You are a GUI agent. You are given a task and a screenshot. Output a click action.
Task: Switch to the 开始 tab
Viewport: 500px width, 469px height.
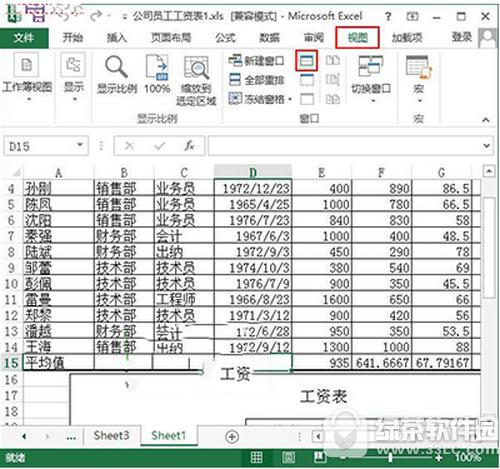(72, 38)
